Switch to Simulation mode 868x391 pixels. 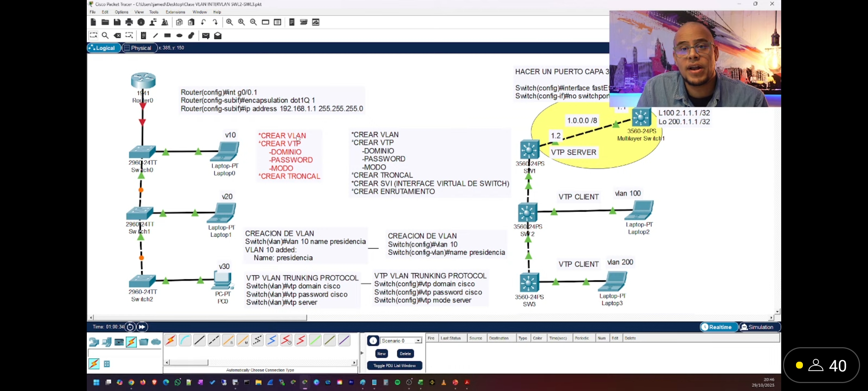(759, 327)
